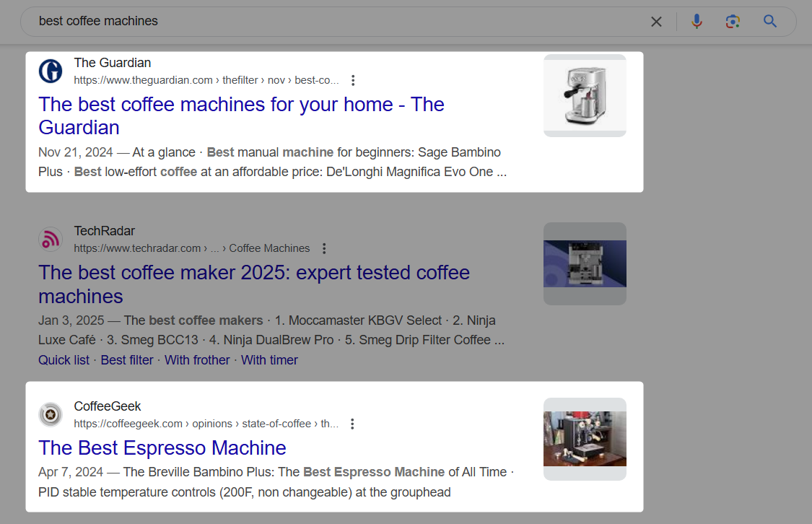
Task: Click the CoffeeGeek espresso machine thumbnail
Action: pos(585,439)
